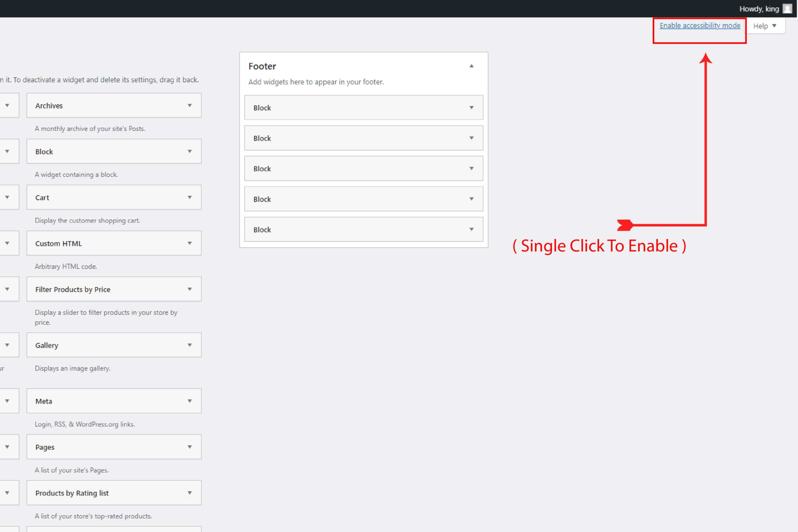Expand the Meta widget arrow
The height and width of the screenshot is (532, 798).
[190, 401]
